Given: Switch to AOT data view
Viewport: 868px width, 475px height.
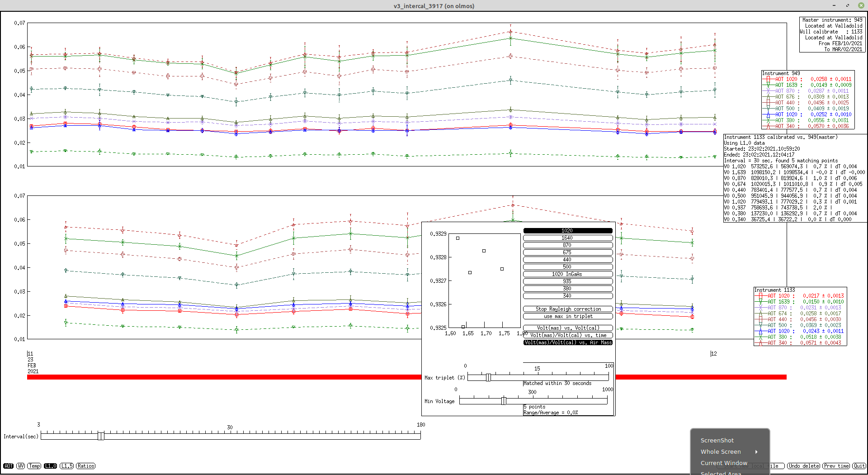Looking at the screenshot, I should (x=9, y=466).
